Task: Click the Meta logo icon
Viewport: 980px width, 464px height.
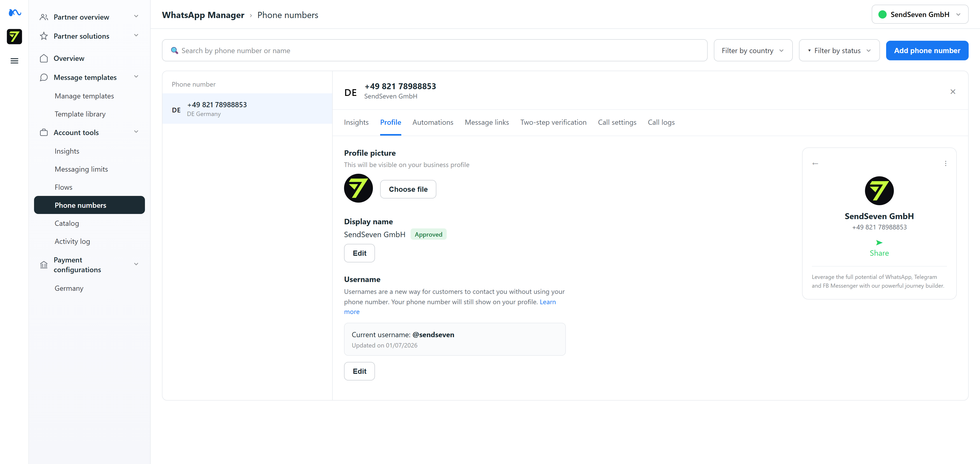Action: click(x=14, y=13)
